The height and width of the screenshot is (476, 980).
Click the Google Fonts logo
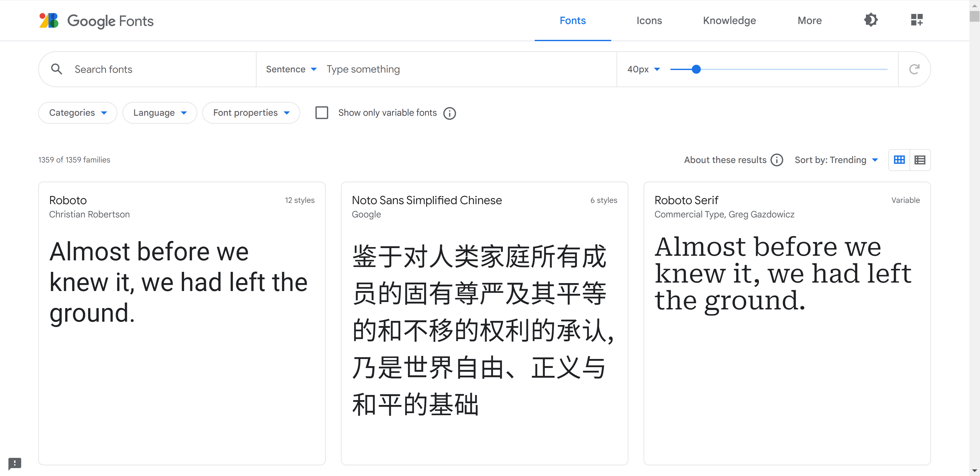click(96, 20)
